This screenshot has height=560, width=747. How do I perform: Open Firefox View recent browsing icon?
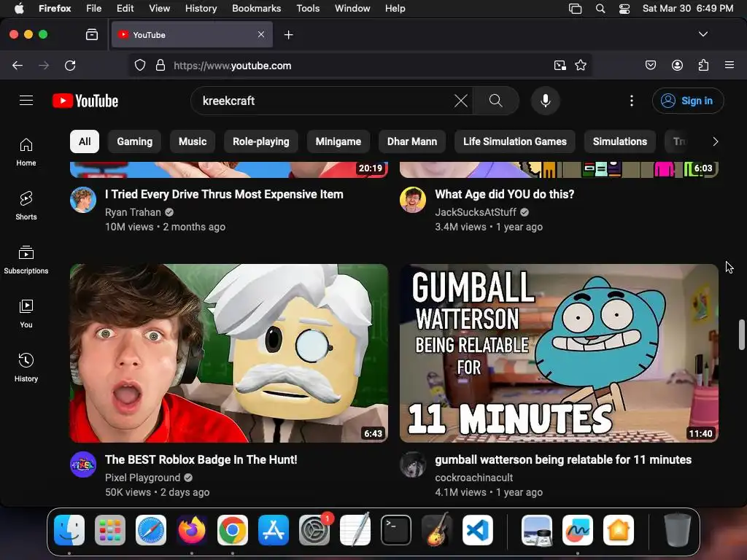(x=92, y=34)
